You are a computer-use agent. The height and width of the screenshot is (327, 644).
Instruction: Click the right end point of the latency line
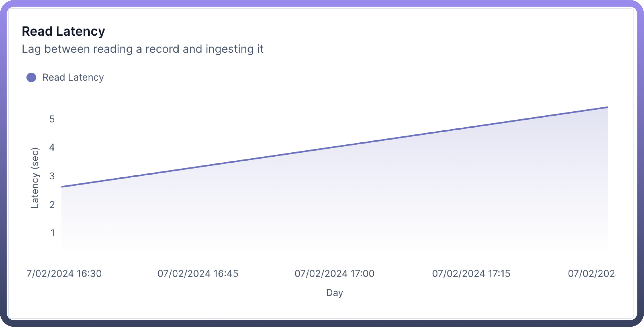click(607, 107)
